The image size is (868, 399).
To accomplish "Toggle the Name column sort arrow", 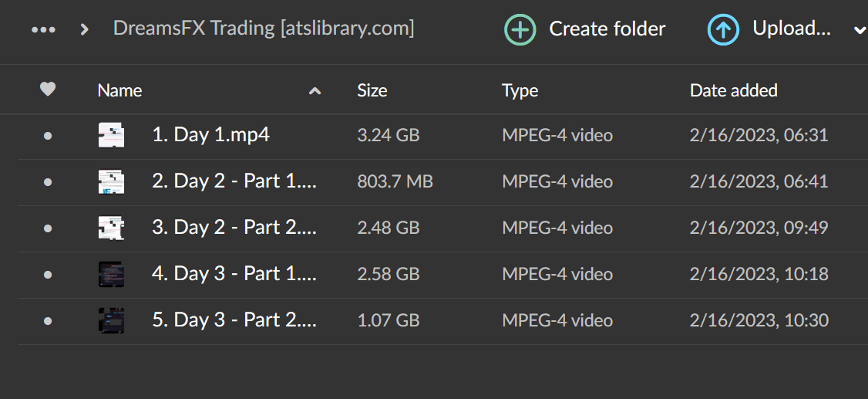I will (315, 91).
